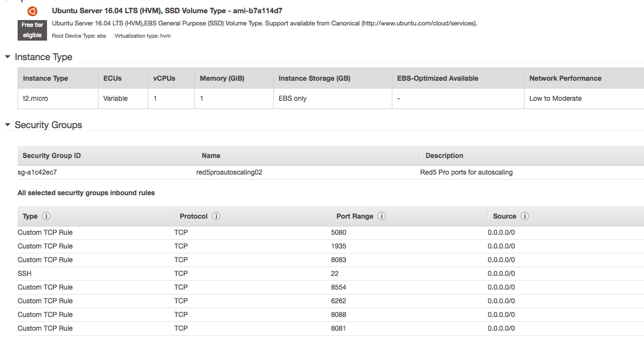Collapse the Instance Type section

8,57
